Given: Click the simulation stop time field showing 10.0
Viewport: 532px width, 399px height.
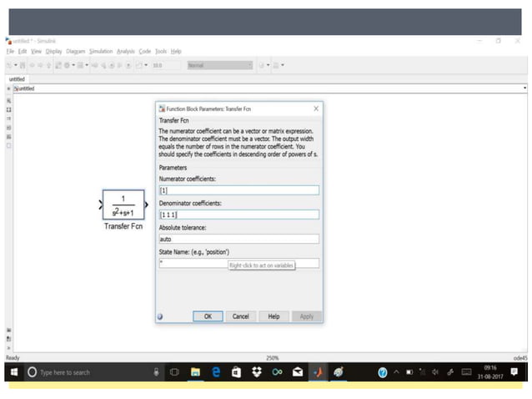Looking at the screenshot, I should [166, 65].
